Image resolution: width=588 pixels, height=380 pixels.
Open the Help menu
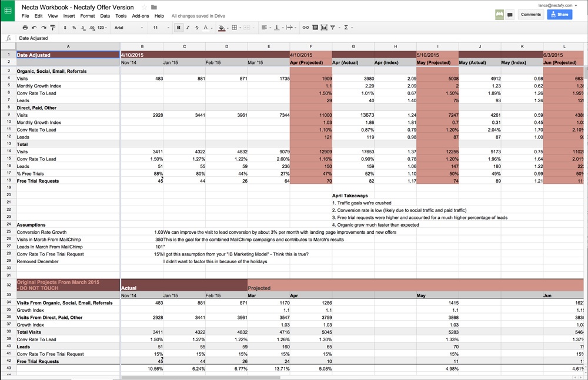pyautogui.click(x=159, y=16)
